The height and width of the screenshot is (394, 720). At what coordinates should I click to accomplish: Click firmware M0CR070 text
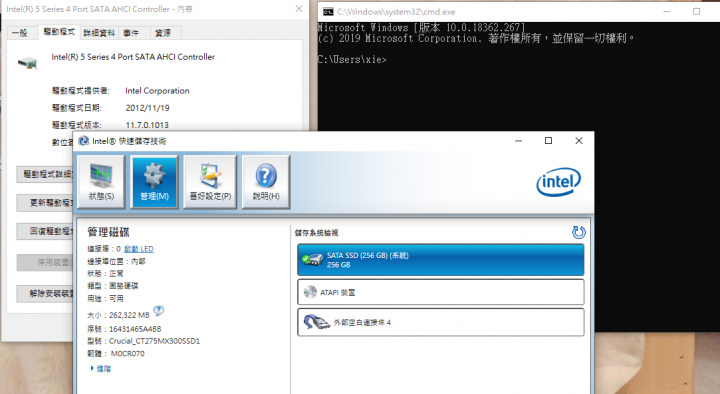128,354
